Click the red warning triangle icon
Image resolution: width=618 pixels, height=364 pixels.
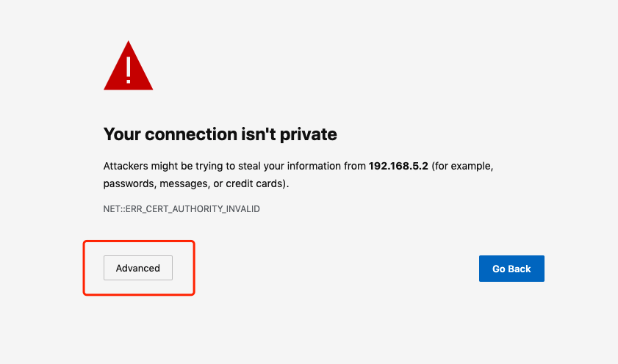[129, 68]
